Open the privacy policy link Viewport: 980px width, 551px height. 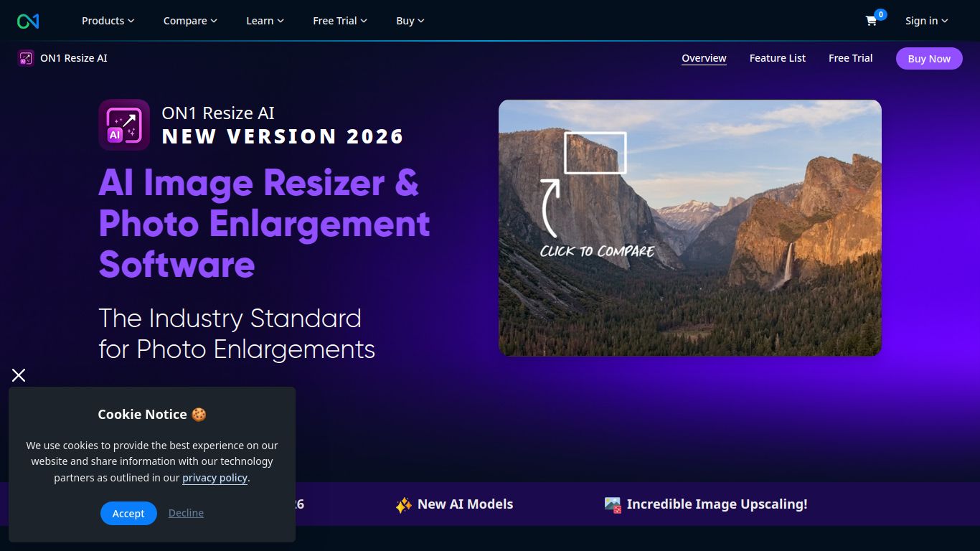(214, 477)
